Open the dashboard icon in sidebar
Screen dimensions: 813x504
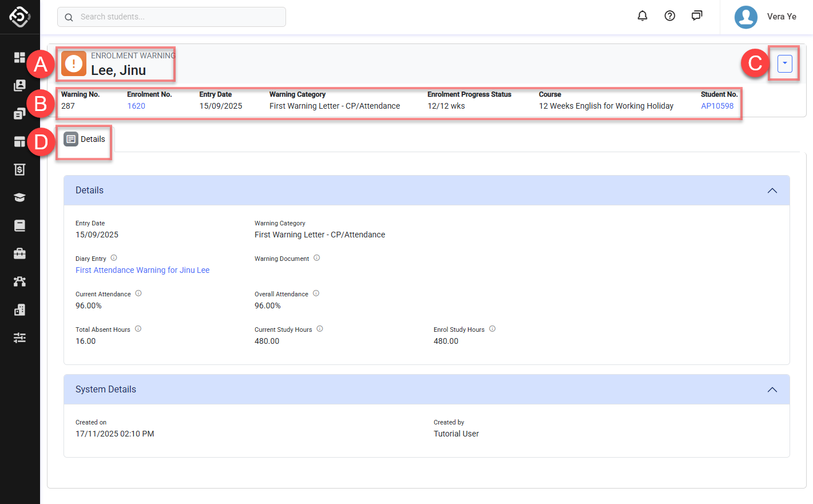click(19, 57)
